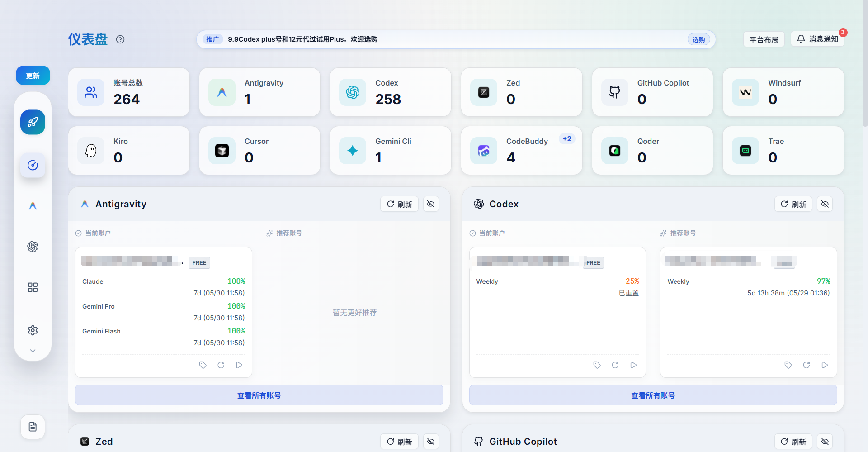The image size is (868, 452).
Task: Hide the Antigravity panel with the eye icon
Action: pyautogui.click(x=431, y=204)
